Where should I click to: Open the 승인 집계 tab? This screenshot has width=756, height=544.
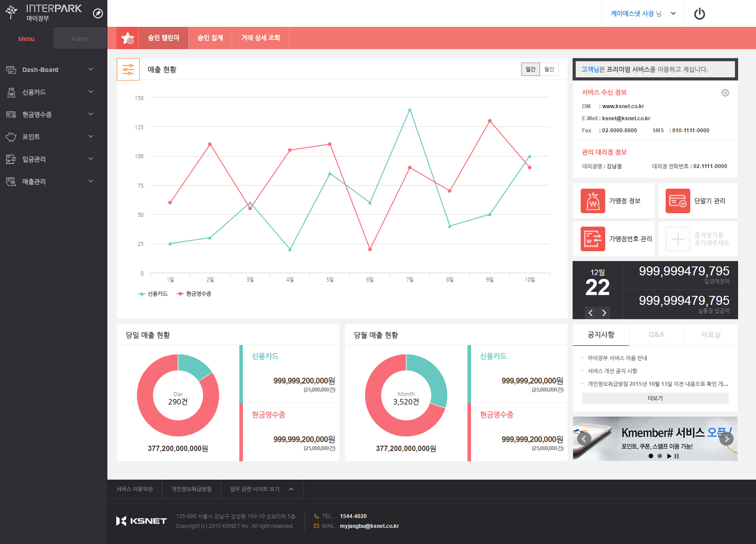[210, 38]
